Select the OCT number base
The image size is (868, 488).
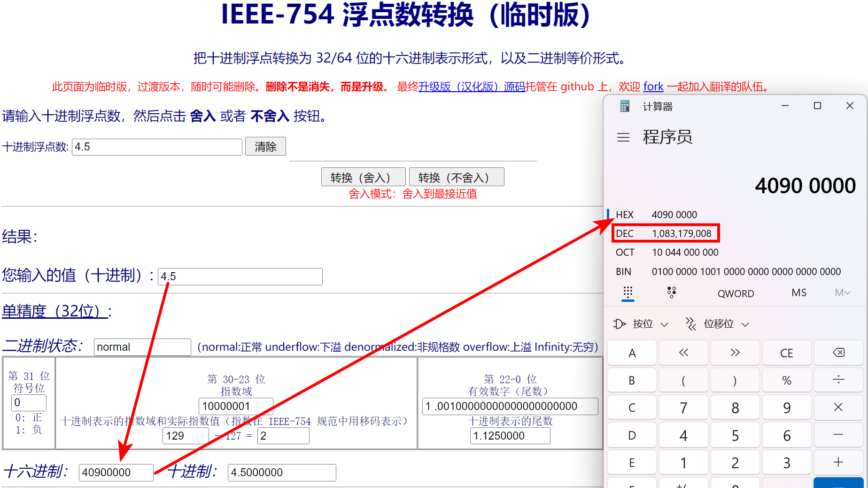pos(625,252)
